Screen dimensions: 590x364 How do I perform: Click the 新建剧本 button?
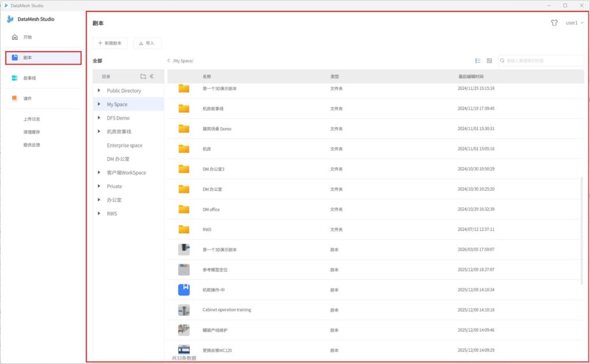click(110, 43)
